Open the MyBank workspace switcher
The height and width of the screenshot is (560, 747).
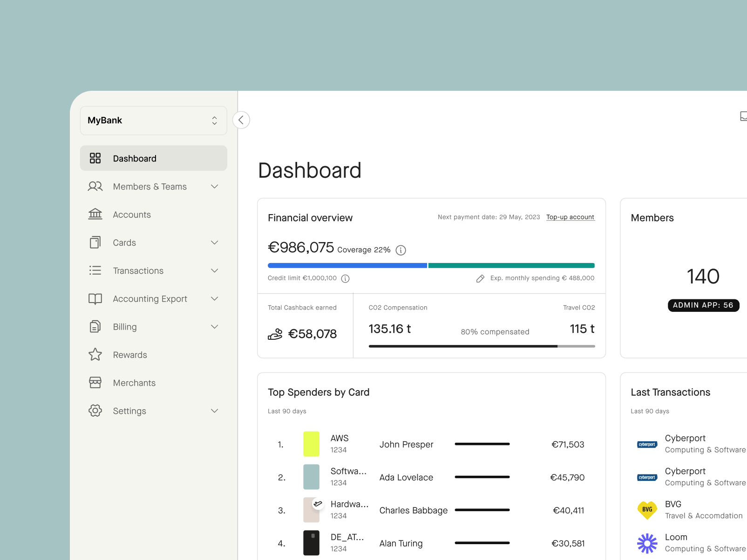(x=153, y=120)
